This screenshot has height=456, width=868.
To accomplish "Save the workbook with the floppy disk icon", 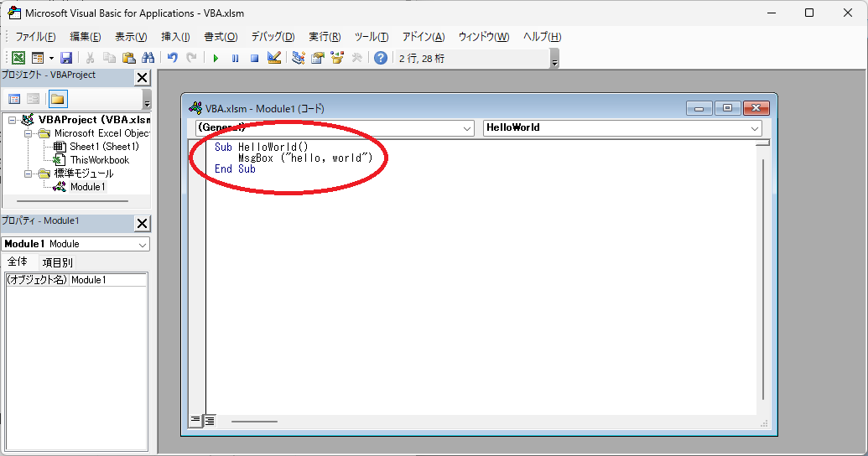I will [x=66, y=58].
